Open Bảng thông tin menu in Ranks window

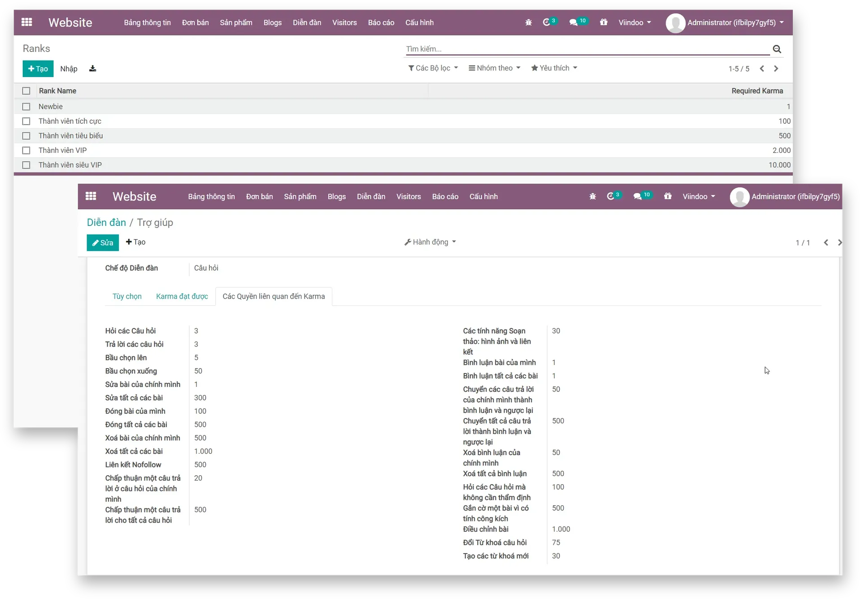coord(147,22)
